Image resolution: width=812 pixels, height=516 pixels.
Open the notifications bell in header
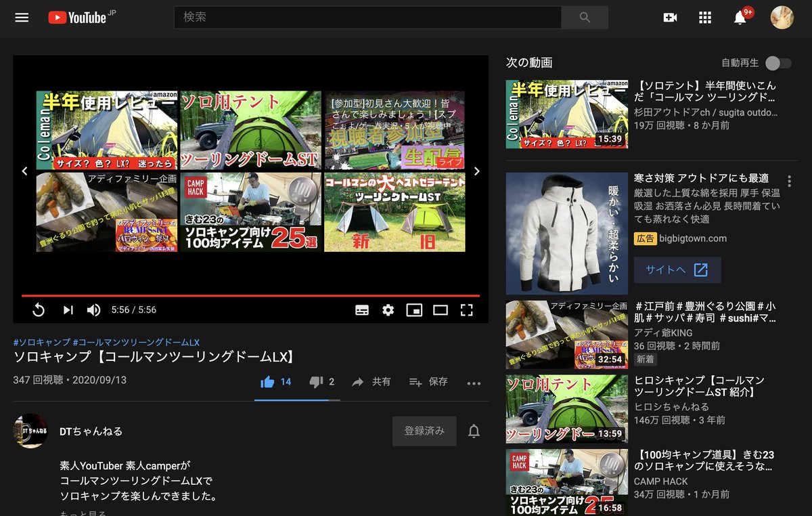tap(740, 18)
